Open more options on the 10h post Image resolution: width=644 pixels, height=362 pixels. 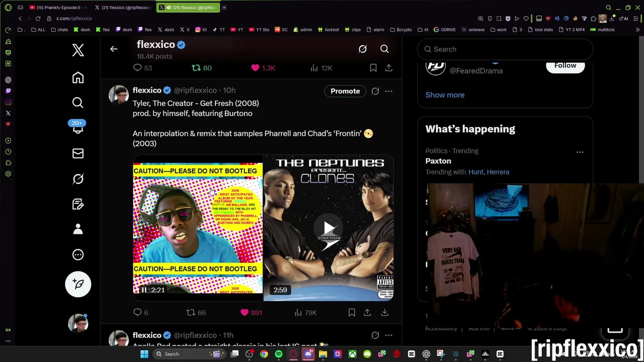[389, 91]
